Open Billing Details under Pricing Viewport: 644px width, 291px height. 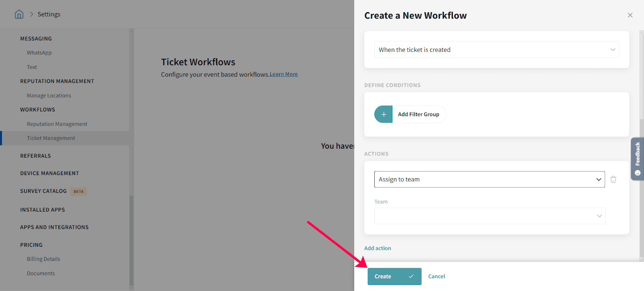[43, 259]
